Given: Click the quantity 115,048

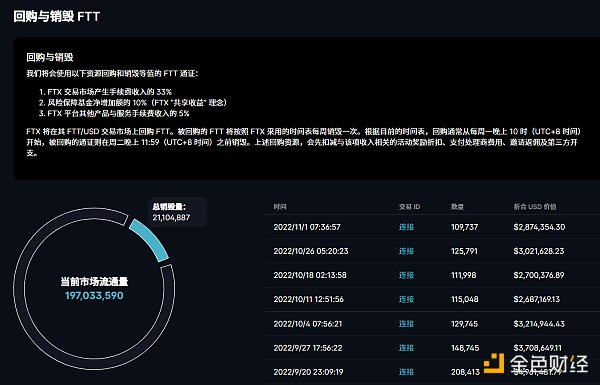Looking at the screenshot, I should click(x=465, y=299).
